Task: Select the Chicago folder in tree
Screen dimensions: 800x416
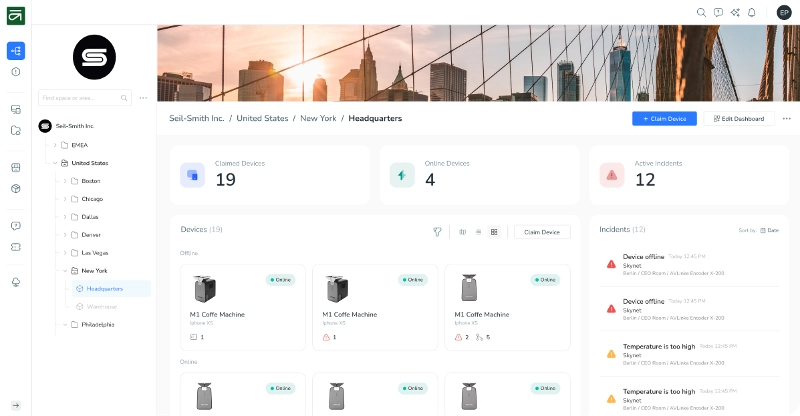Action: [87, 199]
